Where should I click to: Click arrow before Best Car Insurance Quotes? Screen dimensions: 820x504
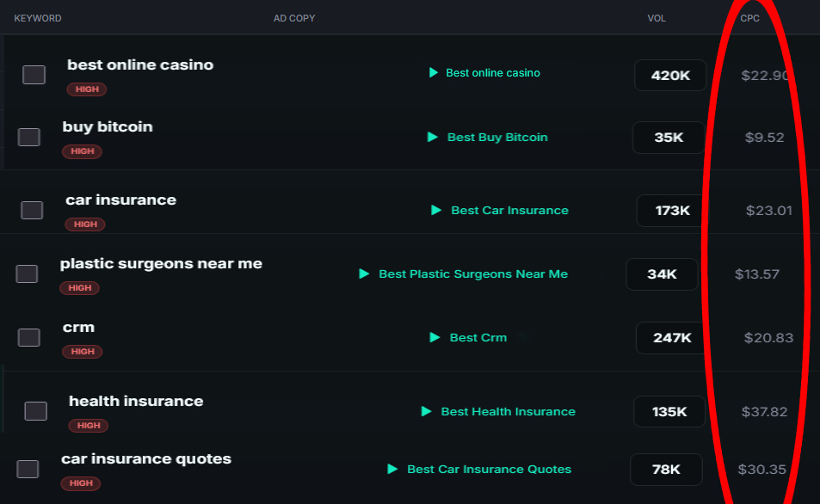pos(392,469)
